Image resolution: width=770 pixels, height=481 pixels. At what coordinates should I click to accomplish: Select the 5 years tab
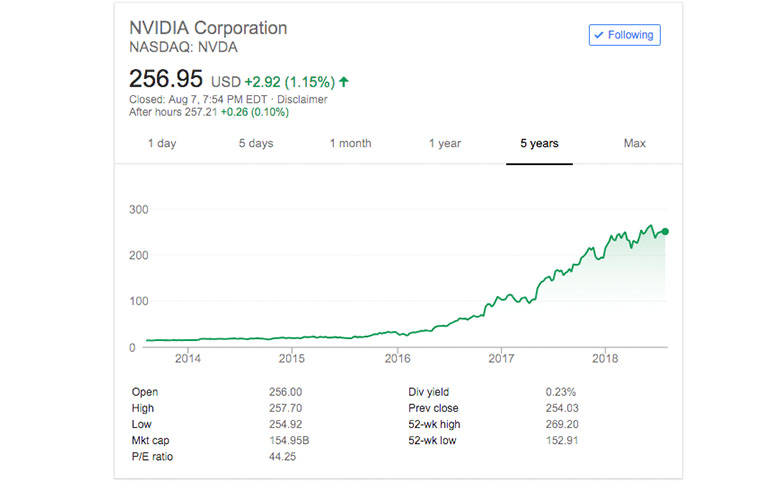539,144
